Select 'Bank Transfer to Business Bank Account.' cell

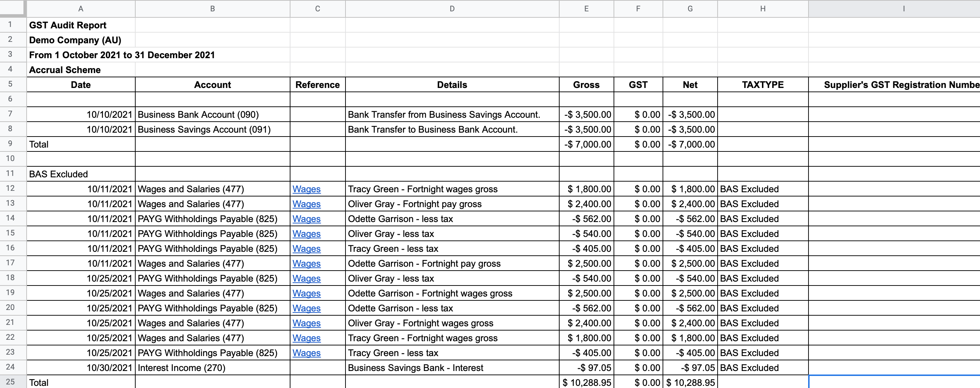click(x=452, y=129)
